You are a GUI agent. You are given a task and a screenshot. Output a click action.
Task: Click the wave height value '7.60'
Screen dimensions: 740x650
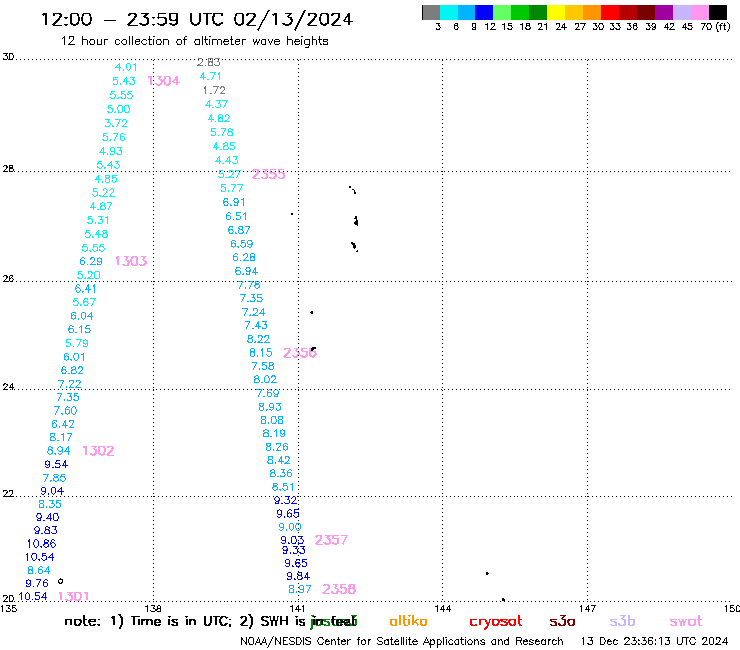[66, 411]
